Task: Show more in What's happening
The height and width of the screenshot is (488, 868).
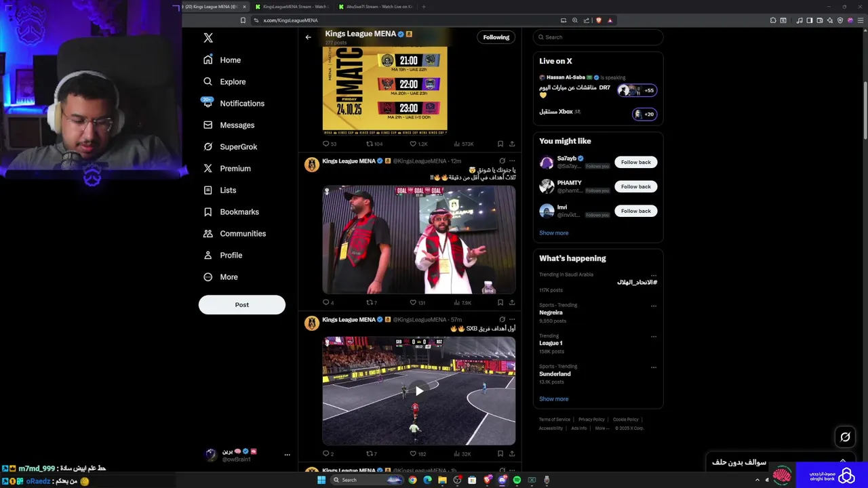Action: click(554, 399)
